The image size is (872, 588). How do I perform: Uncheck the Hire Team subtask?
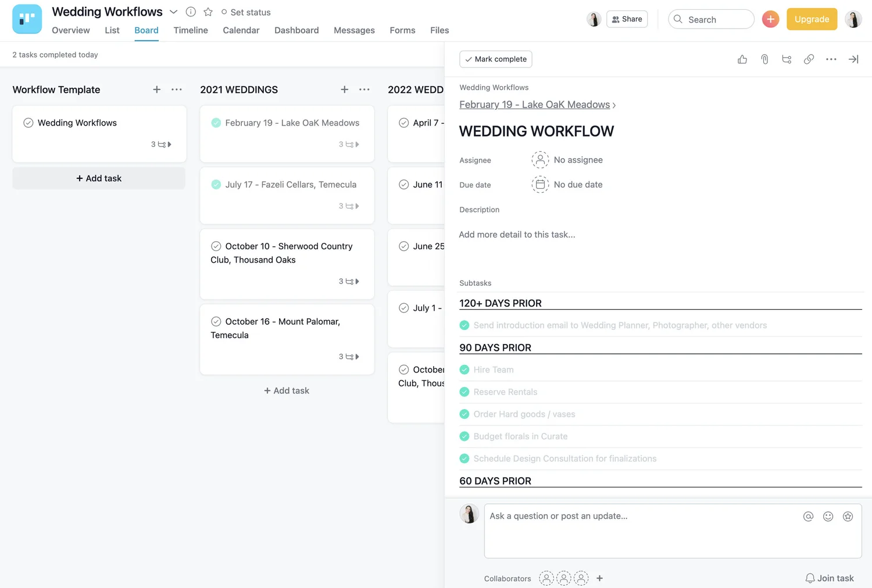coord(464,370)
